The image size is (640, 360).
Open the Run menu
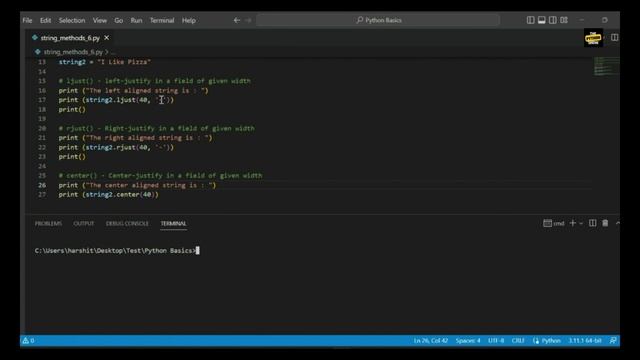[136, 20]
